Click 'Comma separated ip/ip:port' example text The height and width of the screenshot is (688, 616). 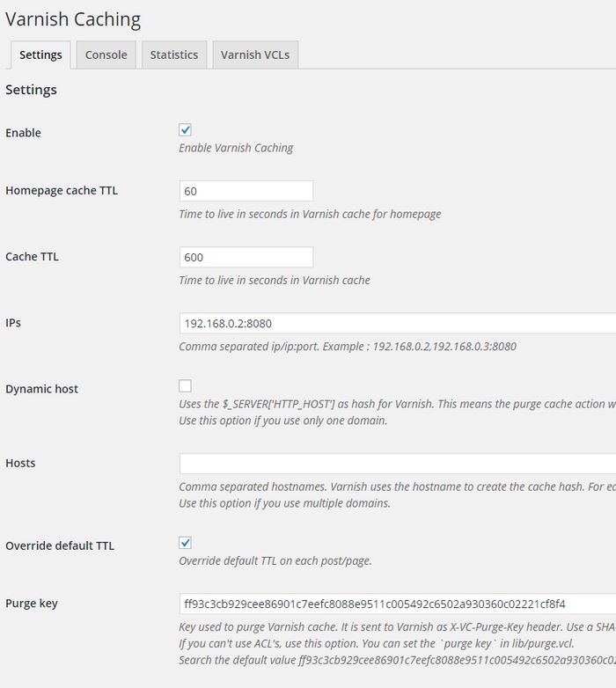[x=348, y=347]
